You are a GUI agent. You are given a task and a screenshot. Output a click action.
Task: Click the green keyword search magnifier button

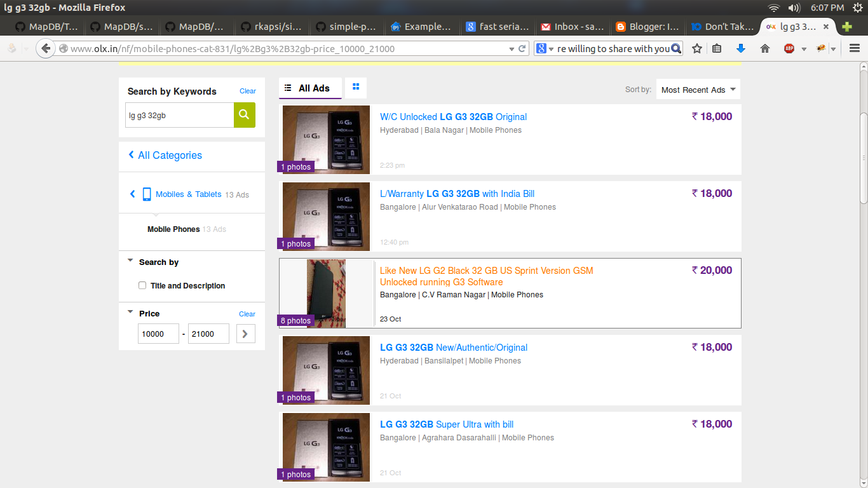click(245, 115)
